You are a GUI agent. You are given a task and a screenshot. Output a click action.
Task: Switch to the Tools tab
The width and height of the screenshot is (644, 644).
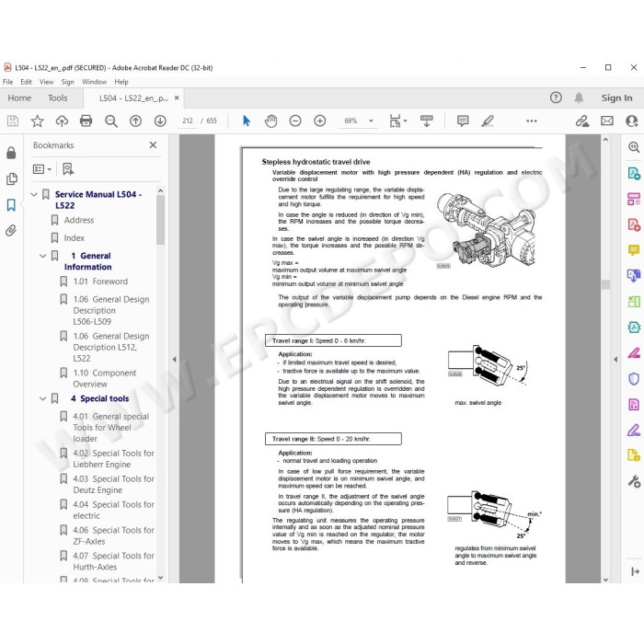pos(57,98)
